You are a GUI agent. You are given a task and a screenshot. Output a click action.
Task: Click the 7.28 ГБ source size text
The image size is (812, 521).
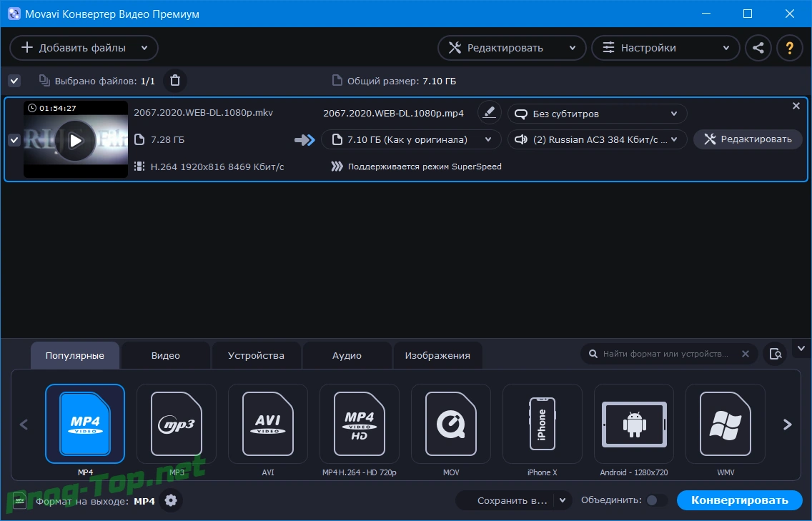pyautogui.click(x=167, y=139)
